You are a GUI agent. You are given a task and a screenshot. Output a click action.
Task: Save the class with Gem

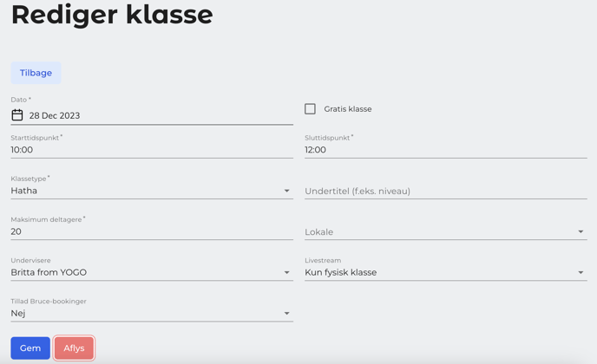click(30, 348)
